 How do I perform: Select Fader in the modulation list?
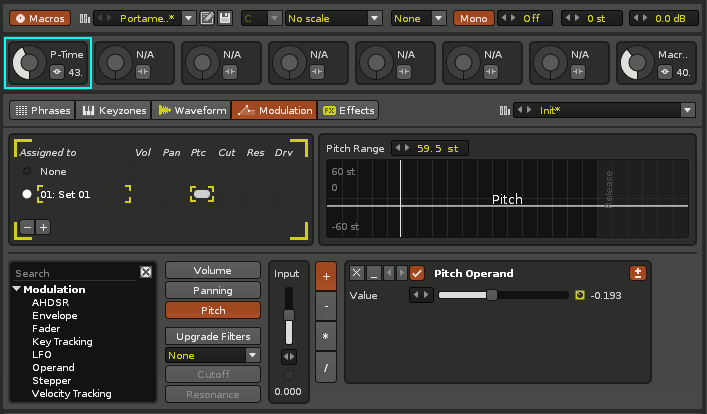point(46,328)
